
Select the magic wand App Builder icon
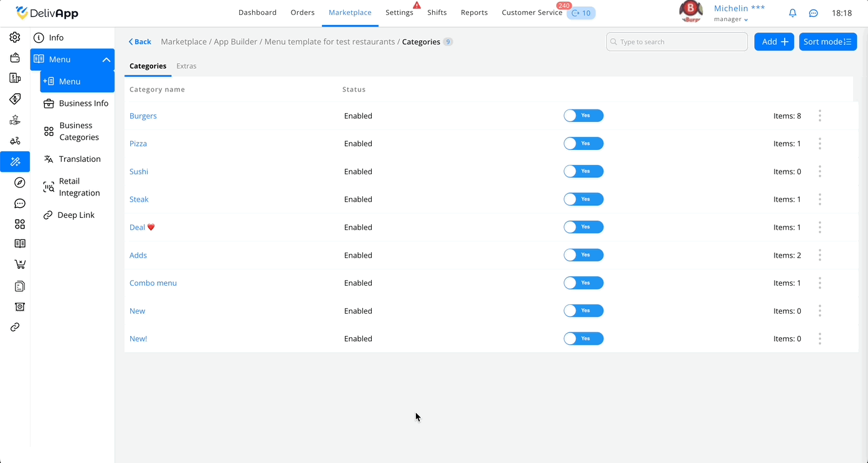(15, 162)
